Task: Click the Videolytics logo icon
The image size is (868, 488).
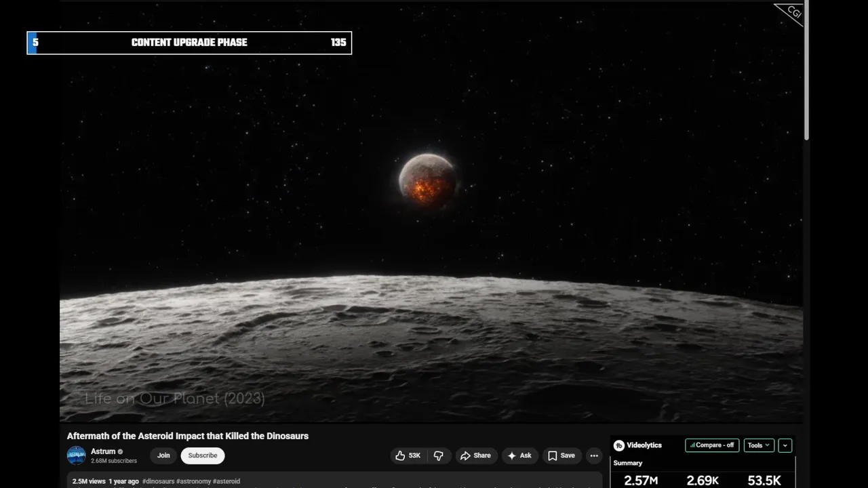Action: click(x=618, y=445)
